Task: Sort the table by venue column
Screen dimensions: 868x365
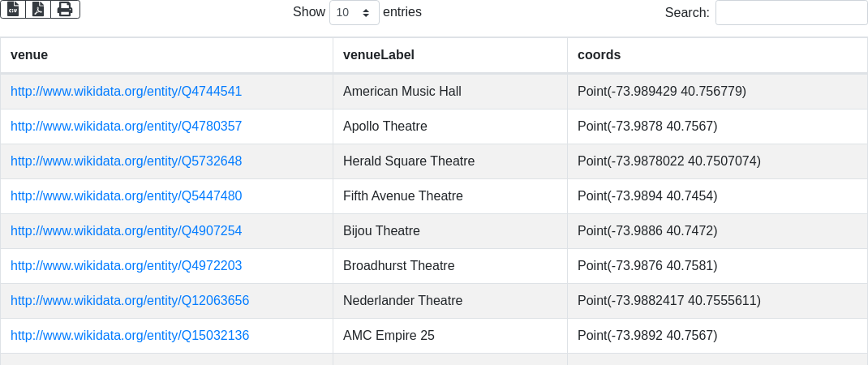Action: pyautogui.click(x=29, y=55)
